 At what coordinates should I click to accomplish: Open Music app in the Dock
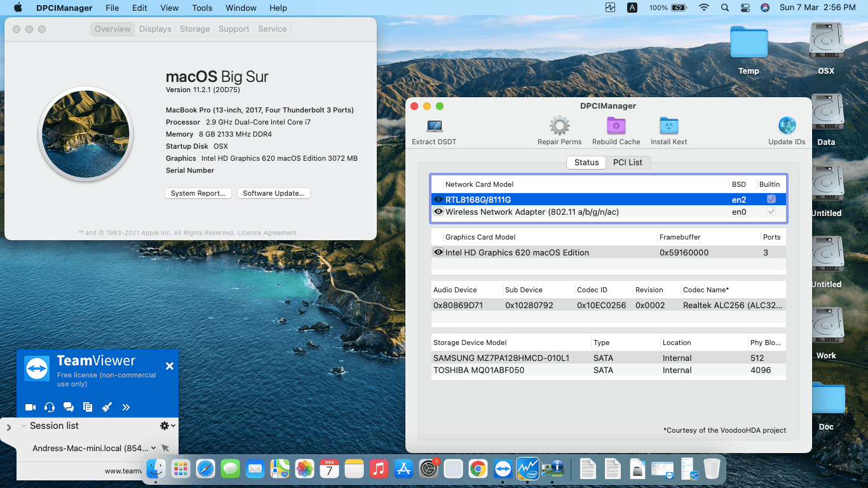click(x=379, y=470)
